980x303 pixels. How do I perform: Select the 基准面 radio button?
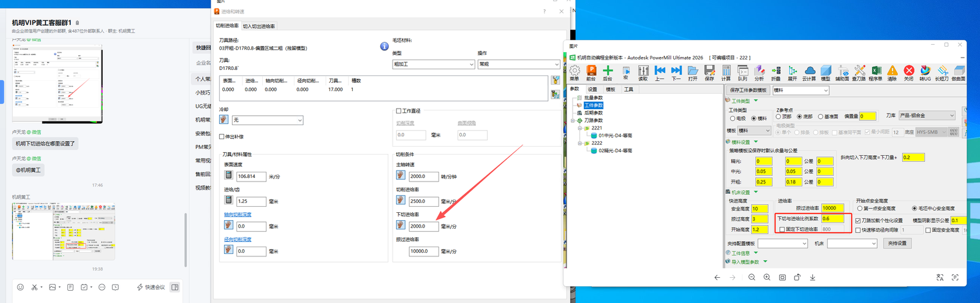(x=821, y=117)
